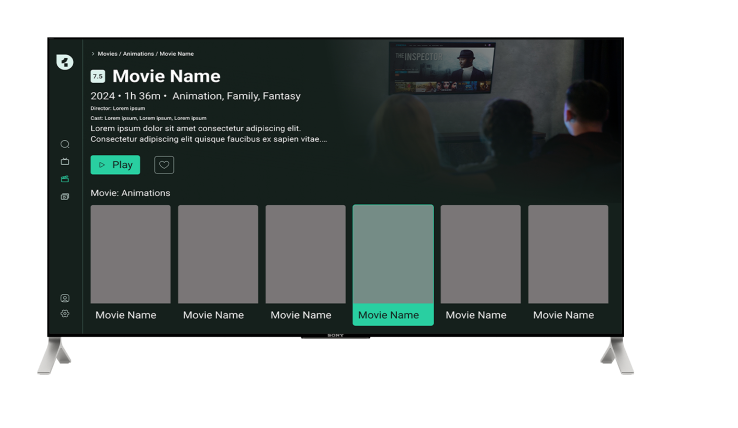Click the Movie: Animations section heading
The image size is (738, 428).
click(131, 193)
